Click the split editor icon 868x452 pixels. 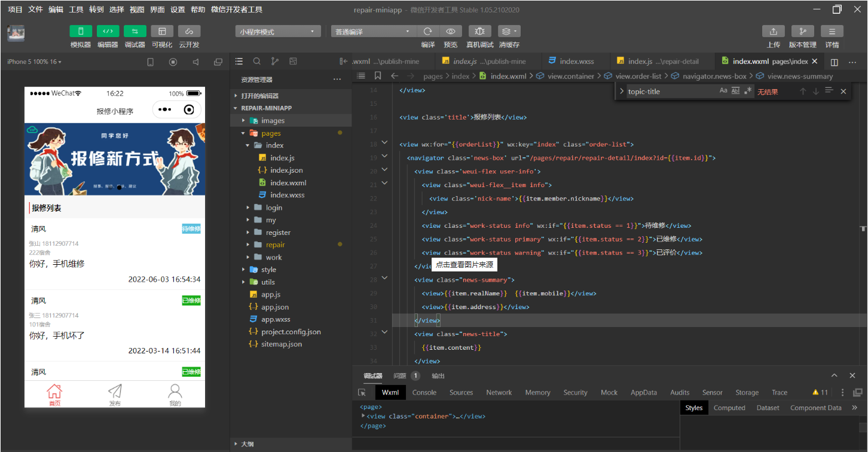[835, 62]
